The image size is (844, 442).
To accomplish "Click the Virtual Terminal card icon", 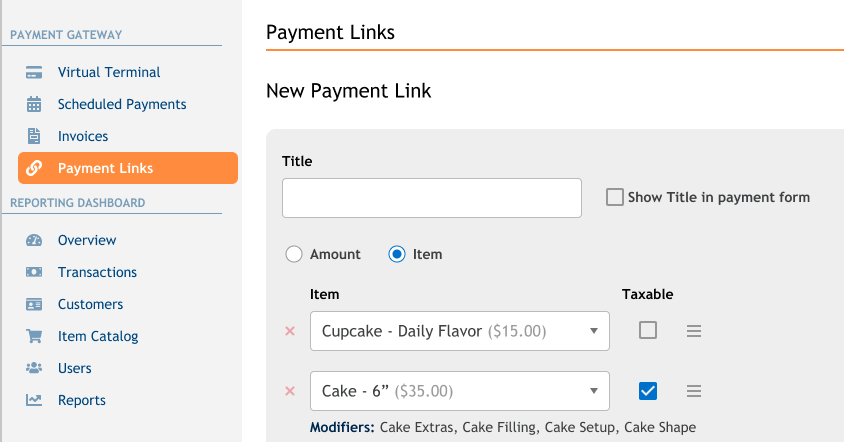I will click(34, 72).
